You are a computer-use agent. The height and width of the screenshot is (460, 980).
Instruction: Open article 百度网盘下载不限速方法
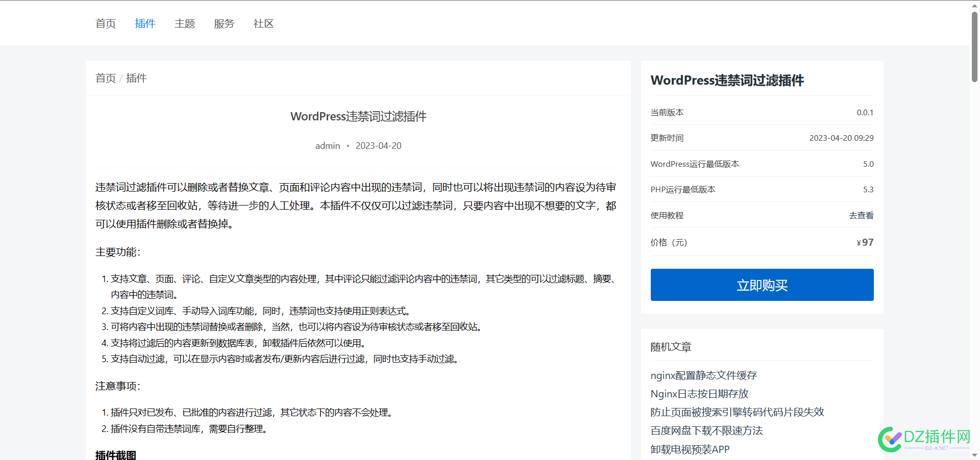pyautogui.click(x=706, y=431)
